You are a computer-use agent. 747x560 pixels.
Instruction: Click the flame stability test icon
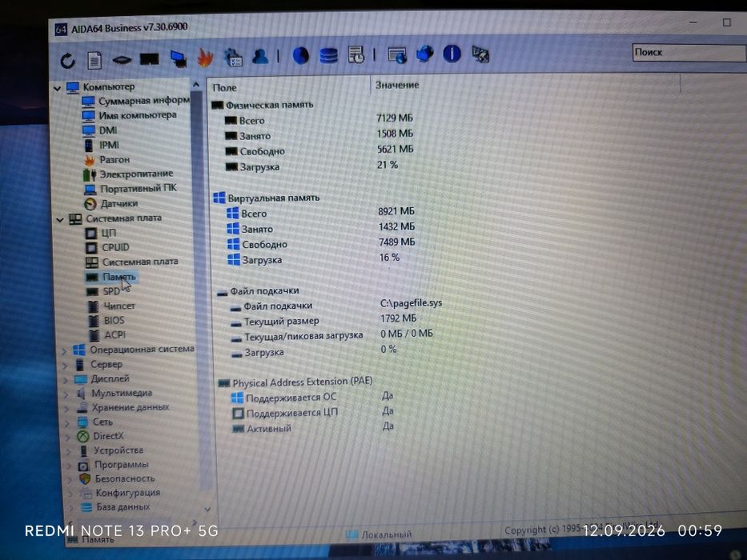(x=205, y=58)
